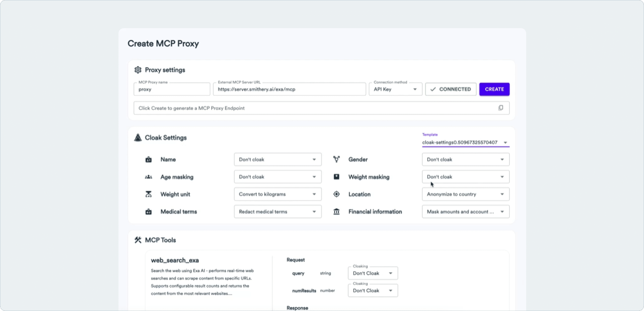644x311 pixels.
Task: Open the Name cloak dropdown
Action: tap(278, 160)
